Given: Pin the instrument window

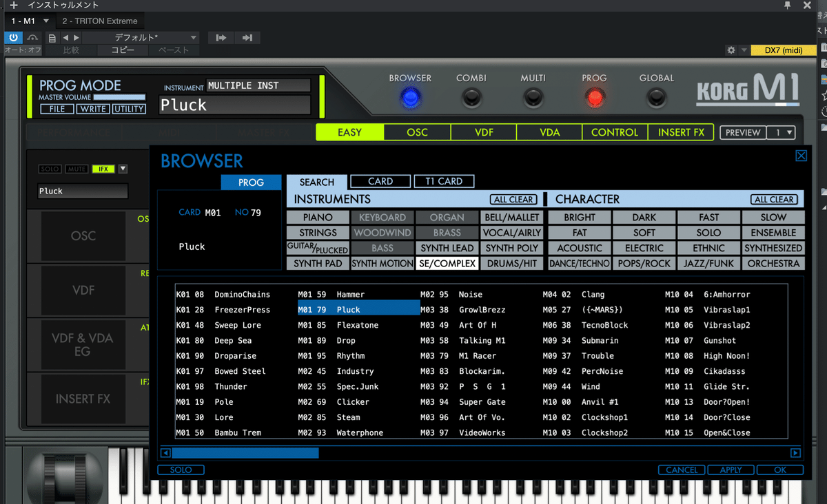Looking at the screenshot, I should [788, 6].
